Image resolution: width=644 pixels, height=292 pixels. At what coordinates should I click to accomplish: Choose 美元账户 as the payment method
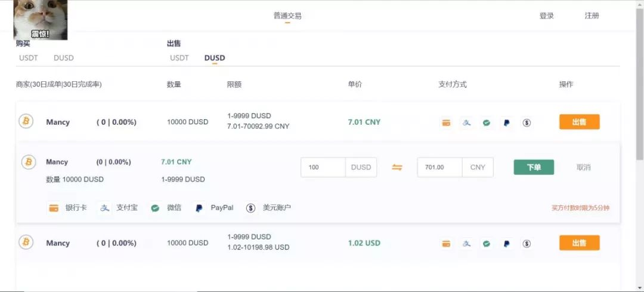(x=268, y=208)
